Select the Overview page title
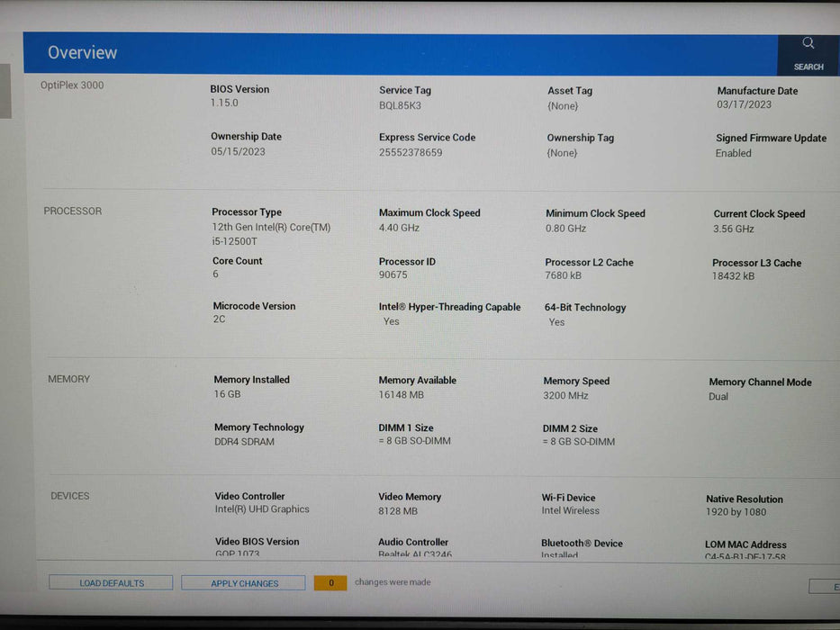This screenshot has width=840, height=630. (x=82, y=53)
